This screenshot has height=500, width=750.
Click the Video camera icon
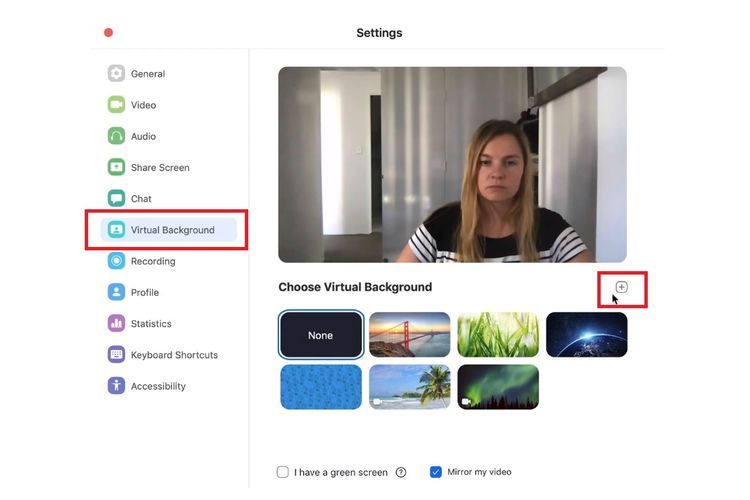point(116,104)
